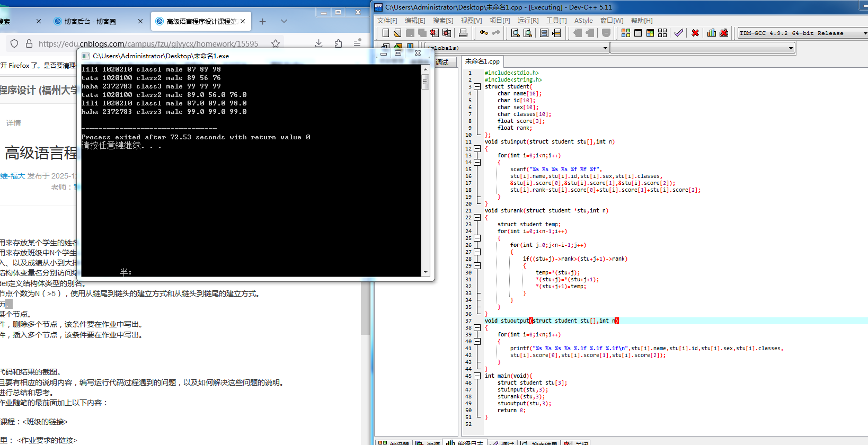Click the bookmark star in Firefox address bar
This screenshot has width=868, height=445.
point(276,43)
